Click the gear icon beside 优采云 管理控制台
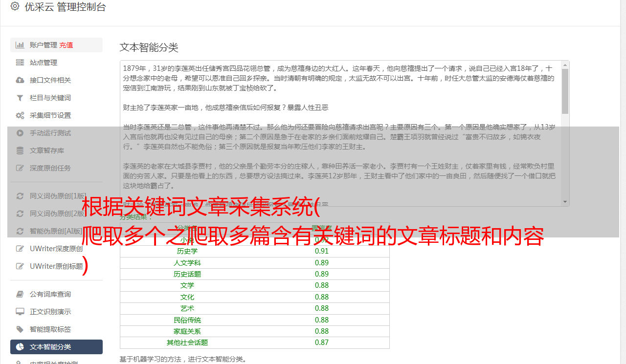 pos(15,6)
